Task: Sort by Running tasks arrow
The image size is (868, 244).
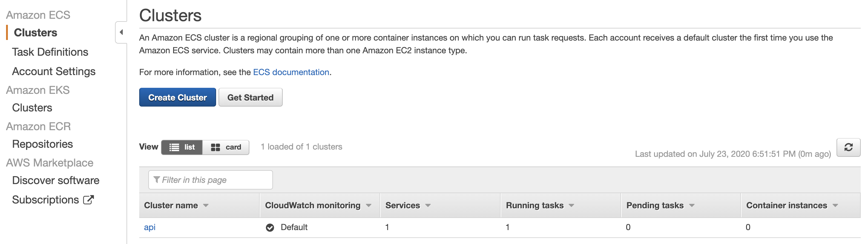Action: (x=571, y=205)
